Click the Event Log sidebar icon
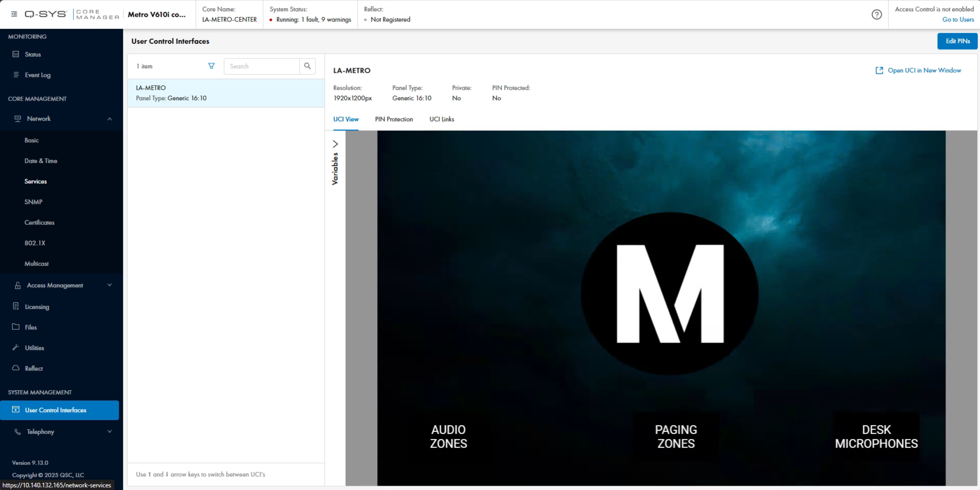The width and height of the screenshot is (980, 490). pos(16,75)
